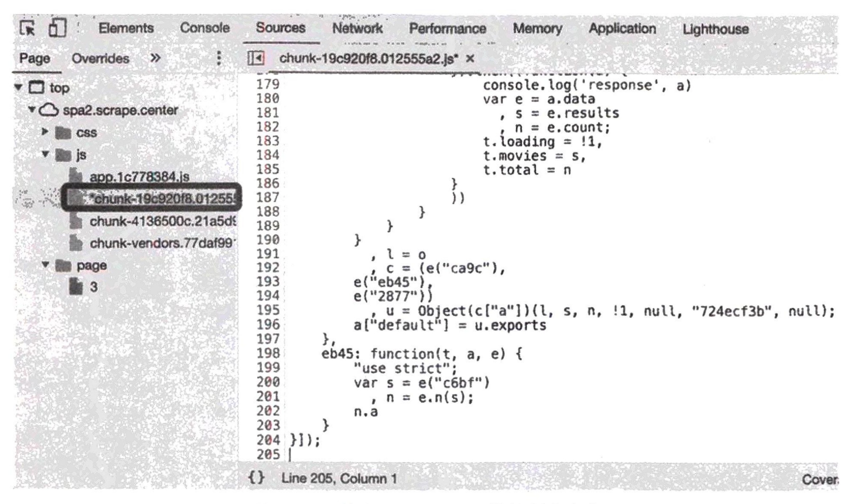This screenshot has height=504, width=850.
Task: Select the top frame icon
Action: 36,88
